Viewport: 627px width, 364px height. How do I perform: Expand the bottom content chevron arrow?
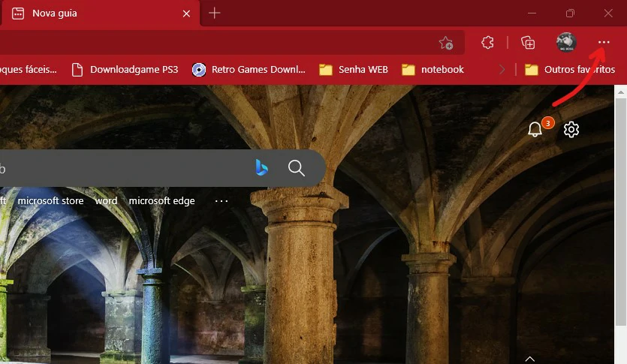click(530, 359)
